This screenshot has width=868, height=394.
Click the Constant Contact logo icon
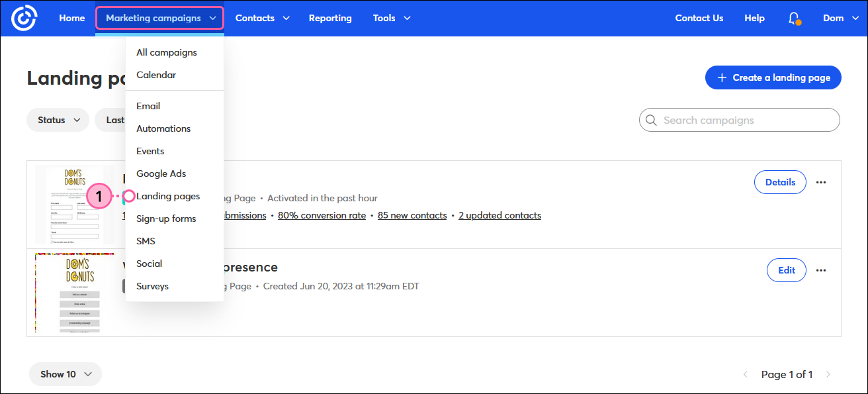[x=24, y=18]
